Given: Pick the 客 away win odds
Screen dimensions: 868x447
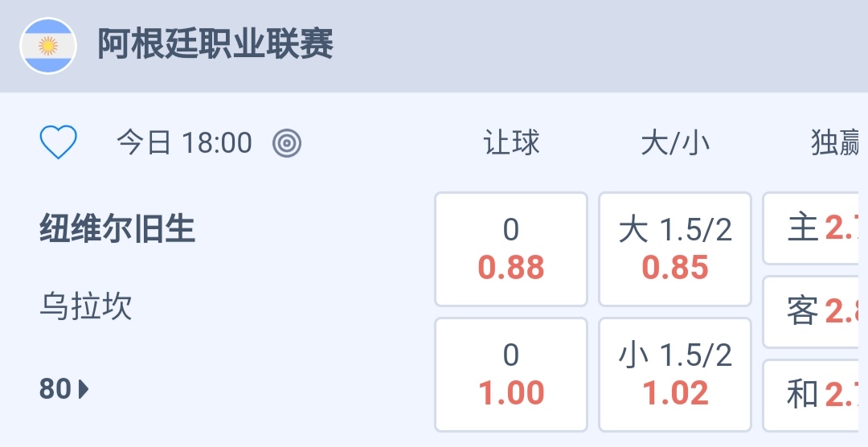Looking at the screenshot, I should tap(817, 312).
